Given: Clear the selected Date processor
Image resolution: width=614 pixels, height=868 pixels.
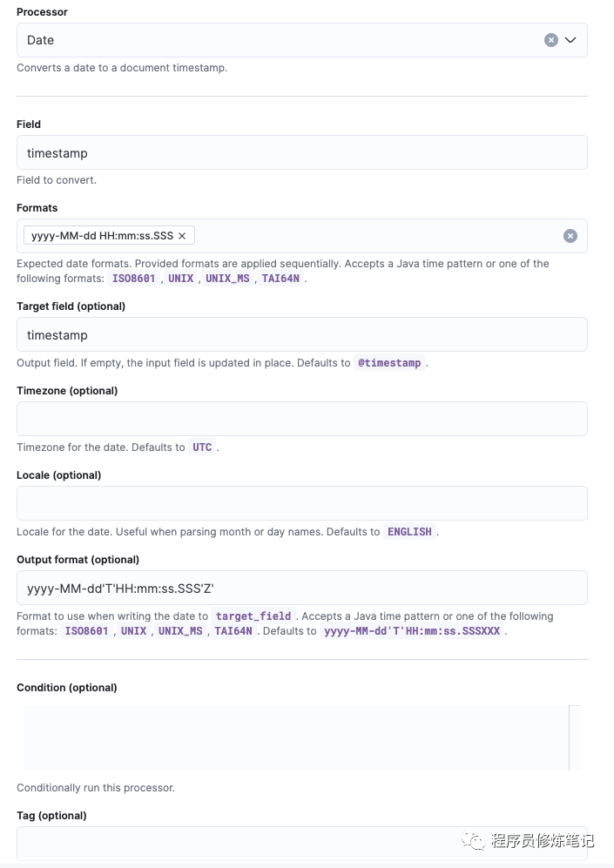Looking at the screenshot, I should [551, 40].
